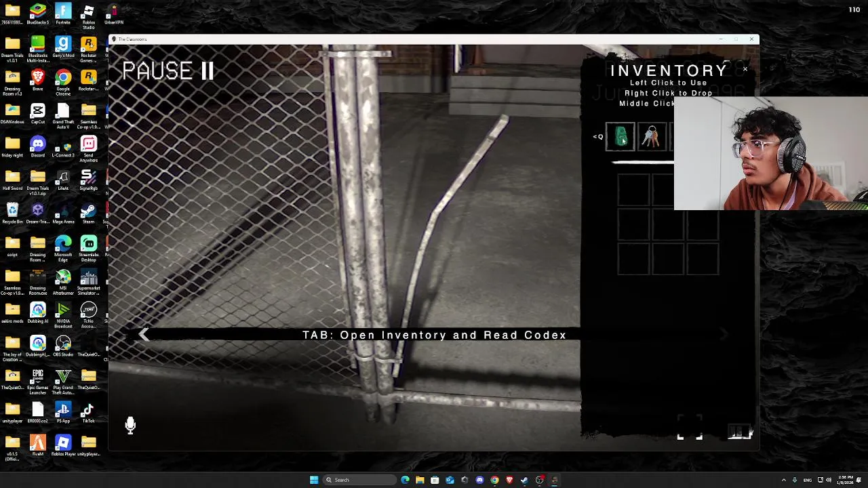
Task: Open Send Anywhere desktop shortcut
Action: [x=89, y=150]
